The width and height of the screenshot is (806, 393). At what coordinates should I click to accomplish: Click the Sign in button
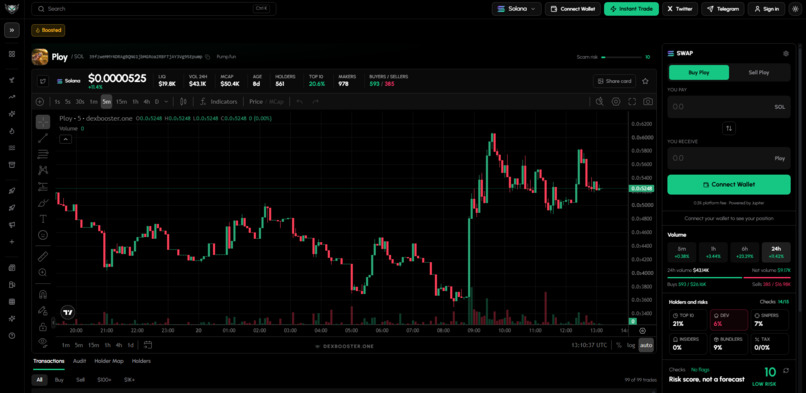tap(766, 9)
